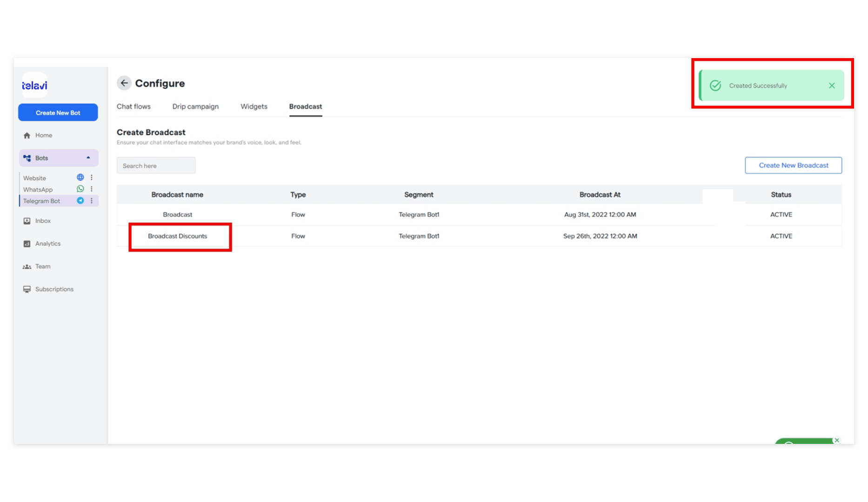Click the Aug 31st, 2022 12:00 AM cell
Image resolution: width=868 pixels, height=502 pixels.
point(600,215)
